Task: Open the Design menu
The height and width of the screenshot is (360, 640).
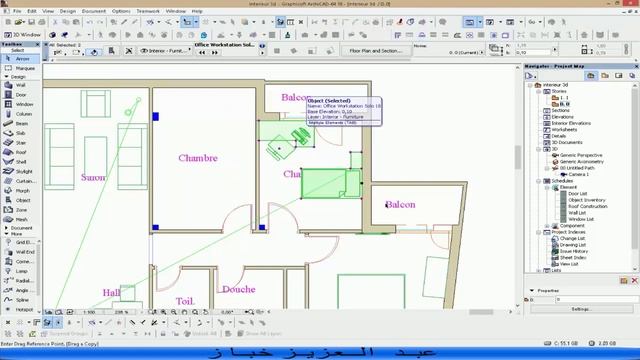Action: click(x=68, y=11)
